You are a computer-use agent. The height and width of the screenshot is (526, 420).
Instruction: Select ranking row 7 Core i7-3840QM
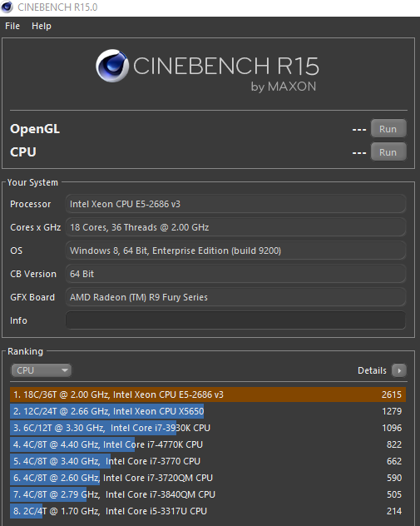click(x=208, y=494)
